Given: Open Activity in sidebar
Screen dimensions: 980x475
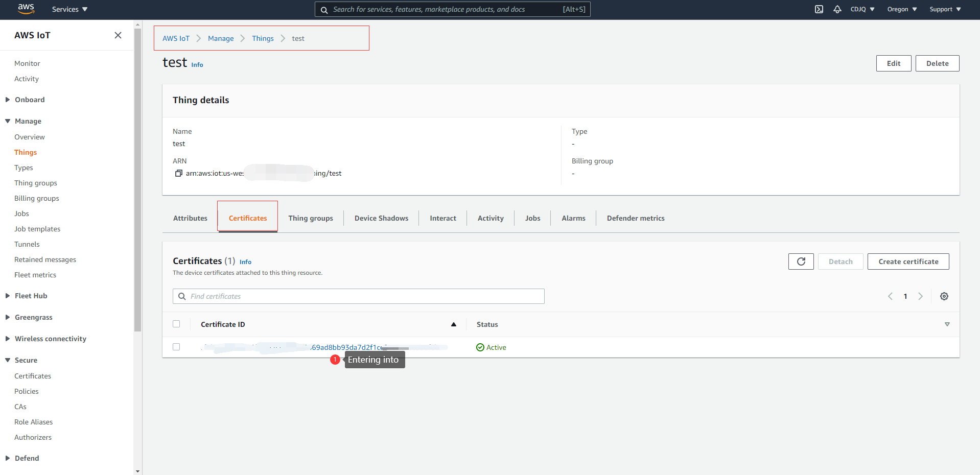Looking at the screenshot, I should pyautogui.click(x=27, y=79).
